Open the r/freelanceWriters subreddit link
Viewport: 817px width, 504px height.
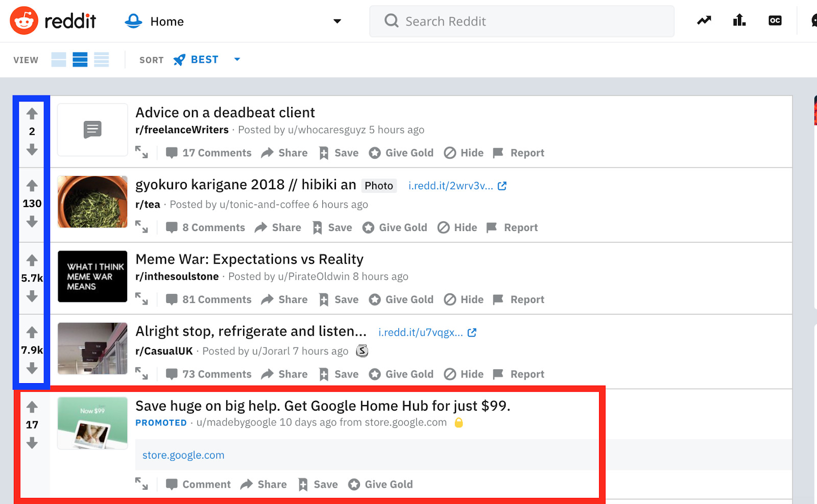tap(182, 130)
